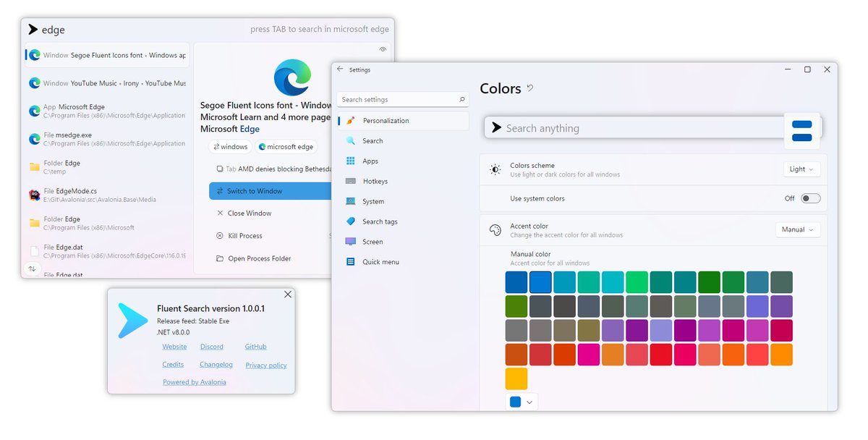
Task: Click the Search tags tag icon
Action: [x=351, y=221]
